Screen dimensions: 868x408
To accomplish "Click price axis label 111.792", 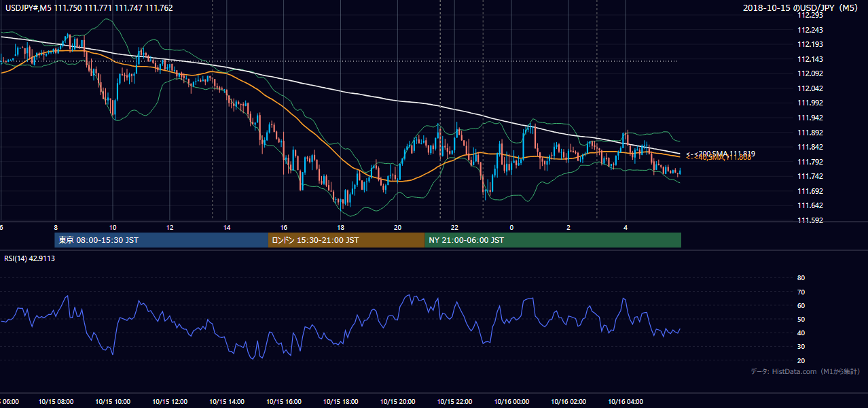I will click(812, 162).
